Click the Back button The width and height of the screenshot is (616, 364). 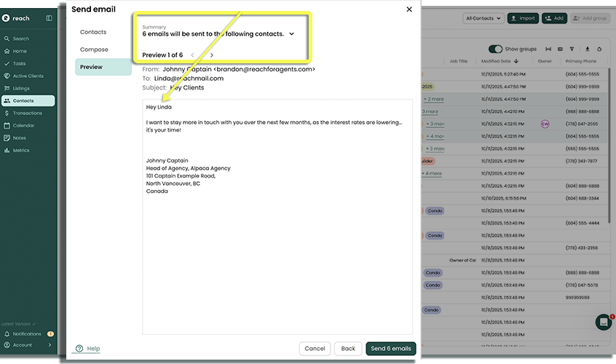348,349
